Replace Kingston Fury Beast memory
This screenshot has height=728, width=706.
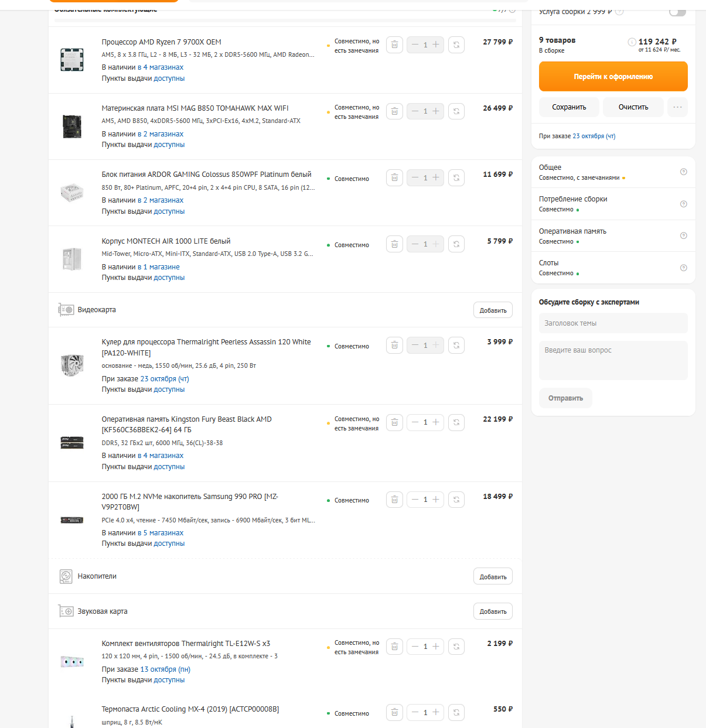[x=456, y=422]
